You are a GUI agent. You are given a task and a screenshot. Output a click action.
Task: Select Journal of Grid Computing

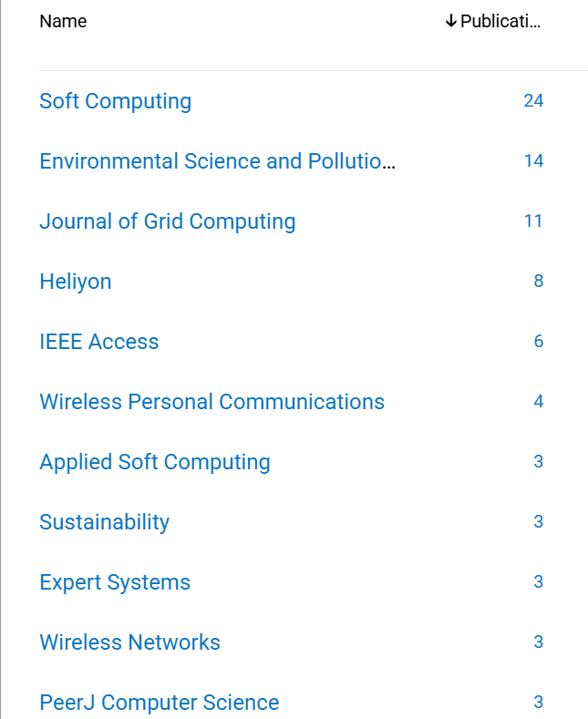click(167, 221)
